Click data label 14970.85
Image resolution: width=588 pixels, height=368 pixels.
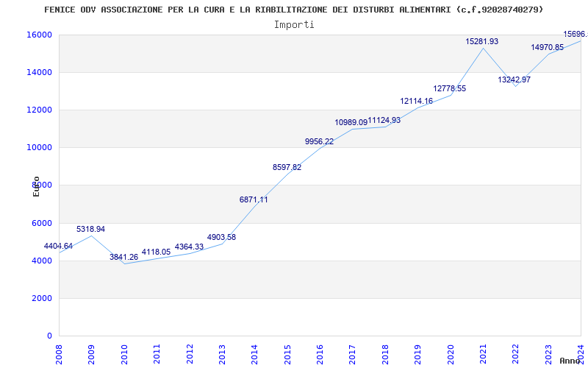coord(547,47)
